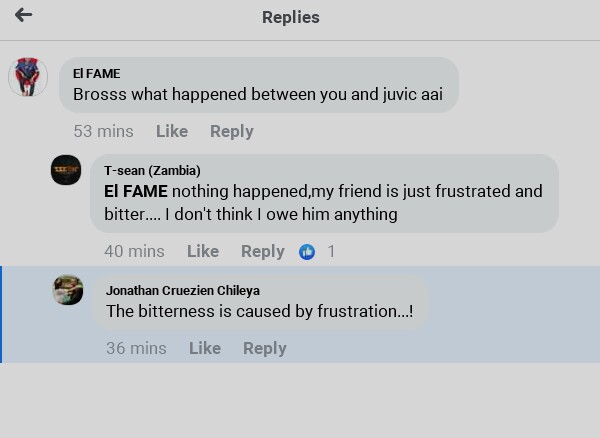Open El FAME's profile picture
This screenshot has width=600, height=438.
pos(28,77)
